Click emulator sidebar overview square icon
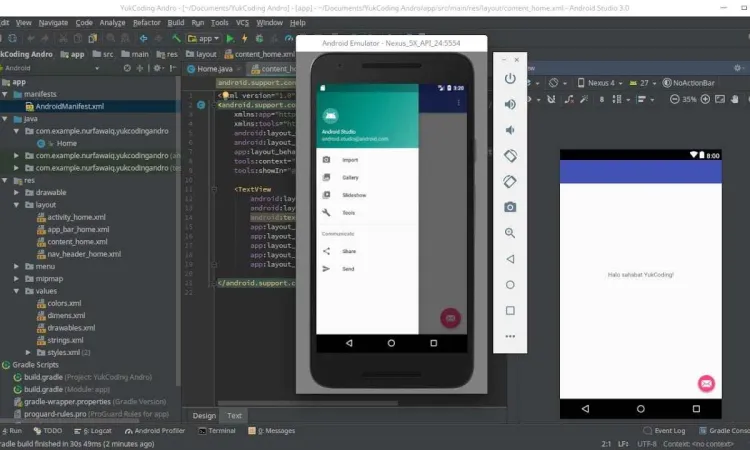 tap(510, 311)
